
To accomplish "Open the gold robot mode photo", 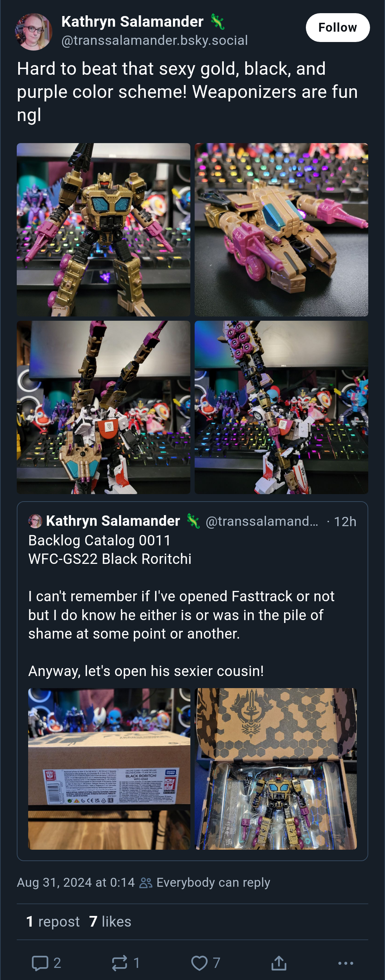I will coord(104,229).
